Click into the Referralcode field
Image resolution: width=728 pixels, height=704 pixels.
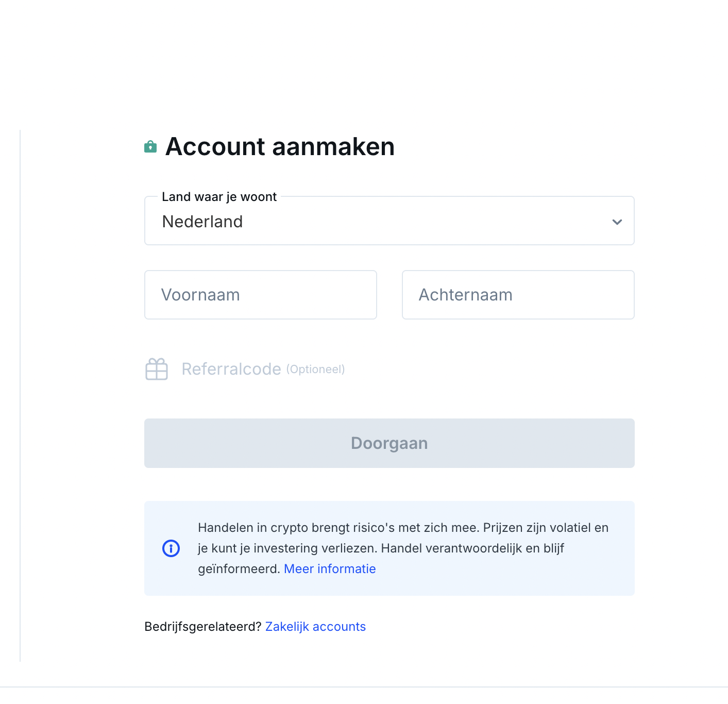click(x=231, y=369)
